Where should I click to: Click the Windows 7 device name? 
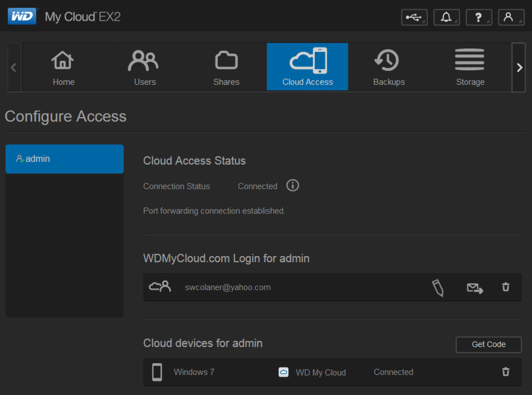pos(194,372)
